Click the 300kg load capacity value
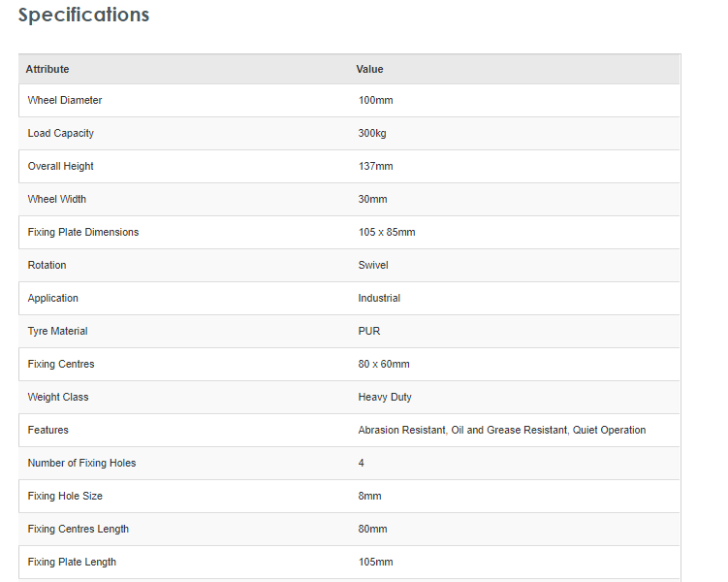 click(372, 133)
